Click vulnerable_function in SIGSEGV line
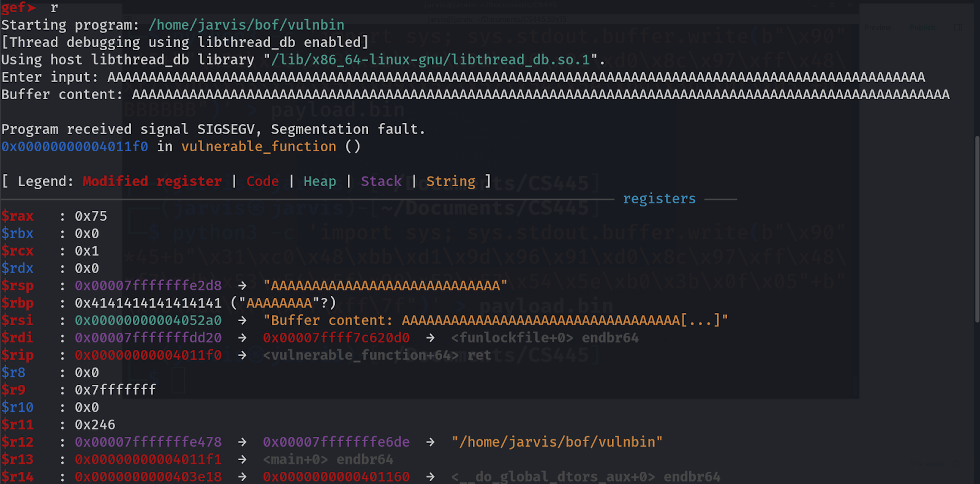The width and height of the screenshot is (980, 484). pos(258,147)
